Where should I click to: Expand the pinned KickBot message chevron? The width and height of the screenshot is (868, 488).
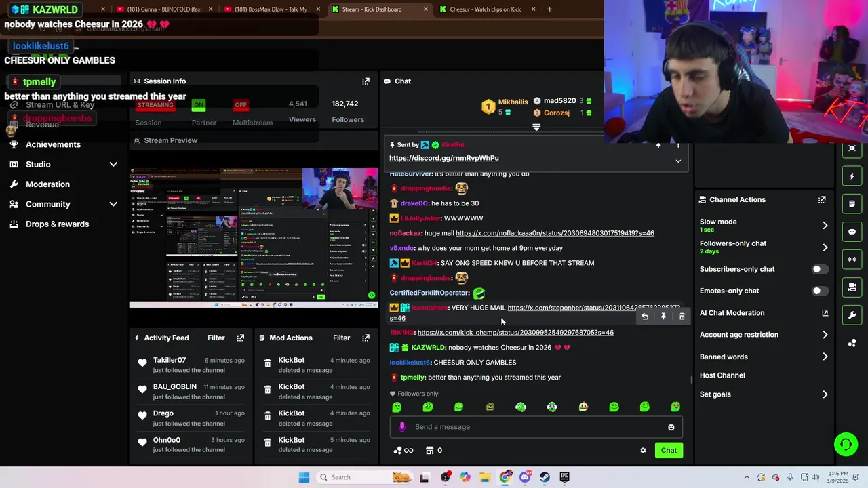[678, 161]
